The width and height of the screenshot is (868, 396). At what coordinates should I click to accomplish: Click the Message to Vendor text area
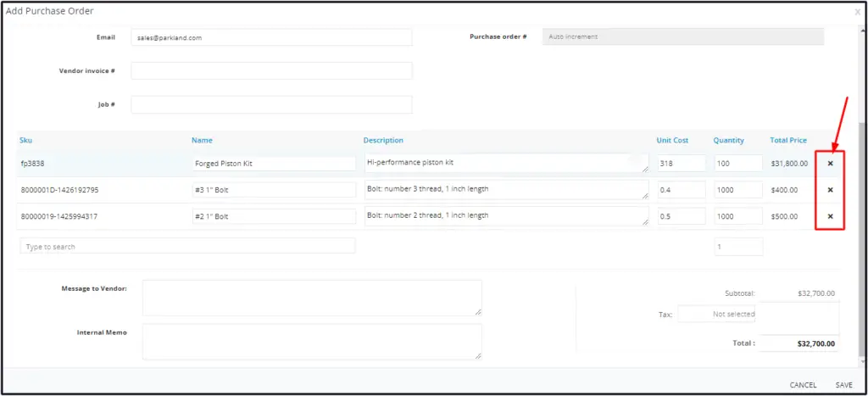click(x=312, y=298)
